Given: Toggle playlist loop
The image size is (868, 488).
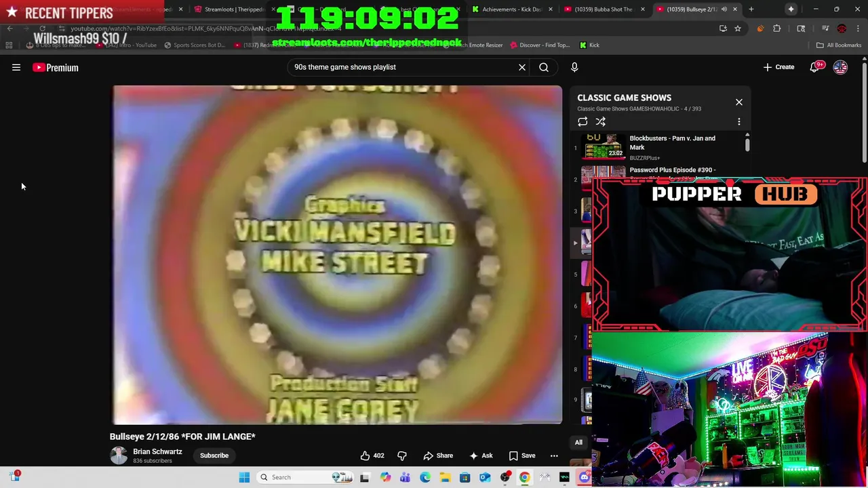Looking at the screenshot, I should coord(583,122).
